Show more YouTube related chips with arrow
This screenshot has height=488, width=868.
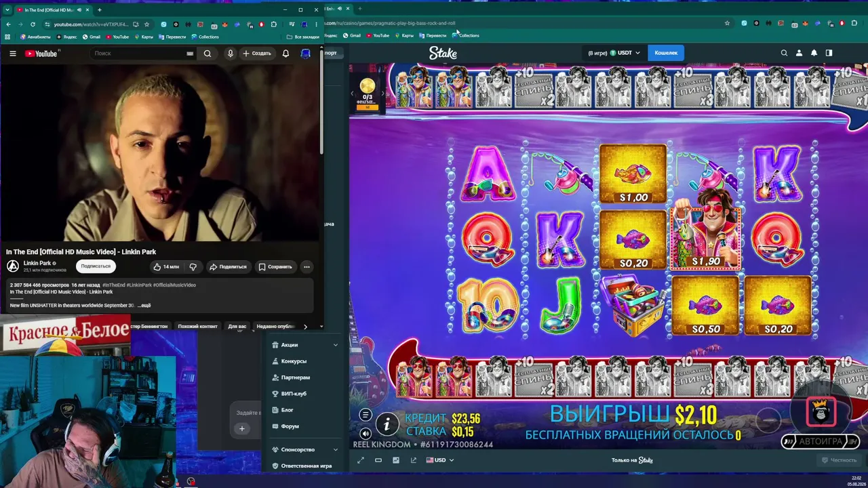point(305,327)
